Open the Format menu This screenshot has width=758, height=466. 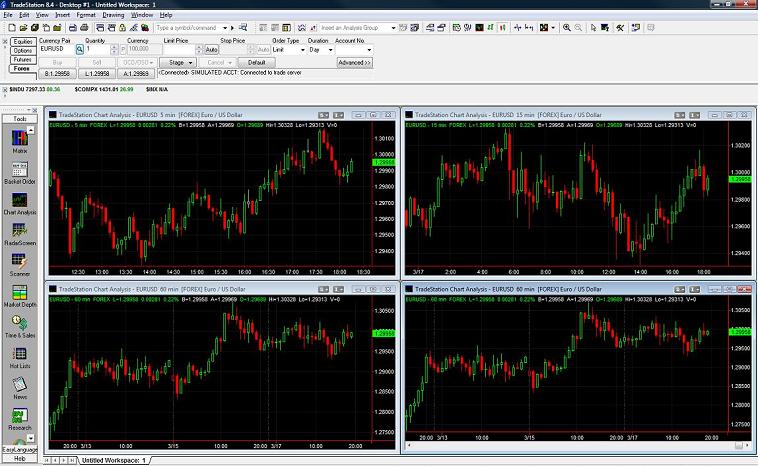tap(86, 15)
